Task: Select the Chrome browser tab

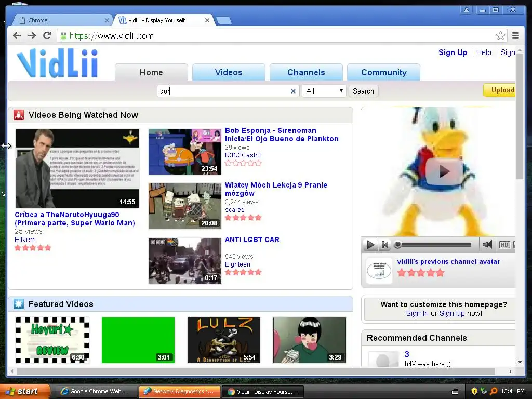Action: 63,20
